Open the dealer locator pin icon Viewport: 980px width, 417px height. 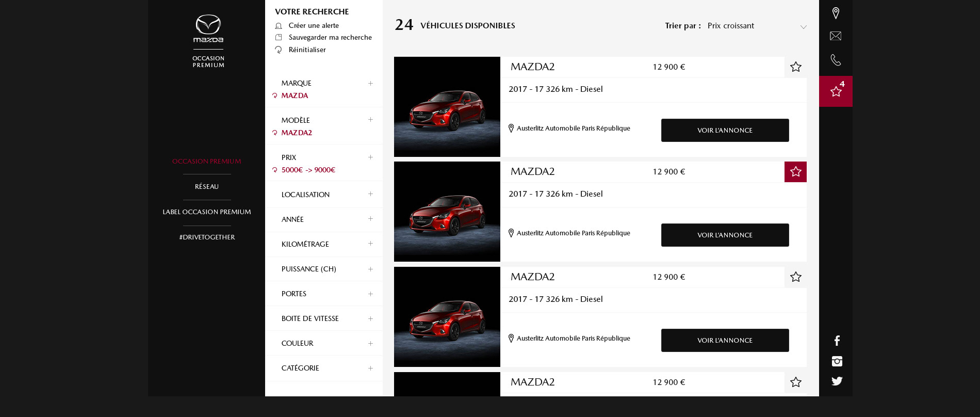click(x=836, y=13)
